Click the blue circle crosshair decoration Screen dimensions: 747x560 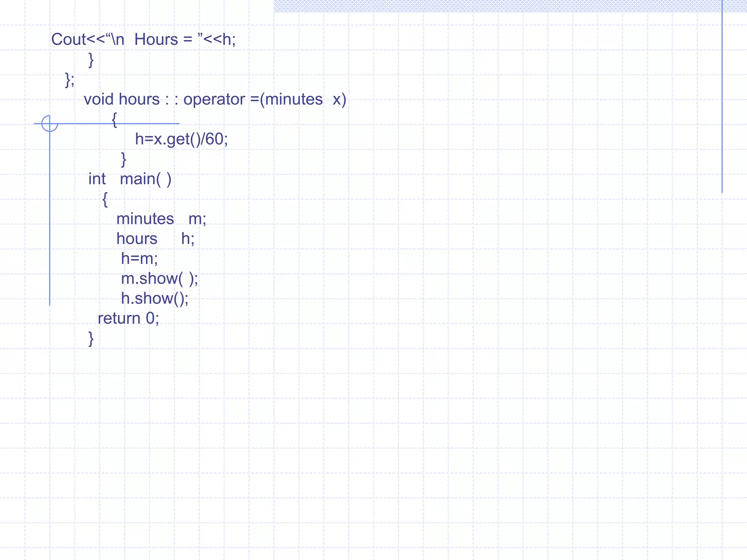coord(50,123)
